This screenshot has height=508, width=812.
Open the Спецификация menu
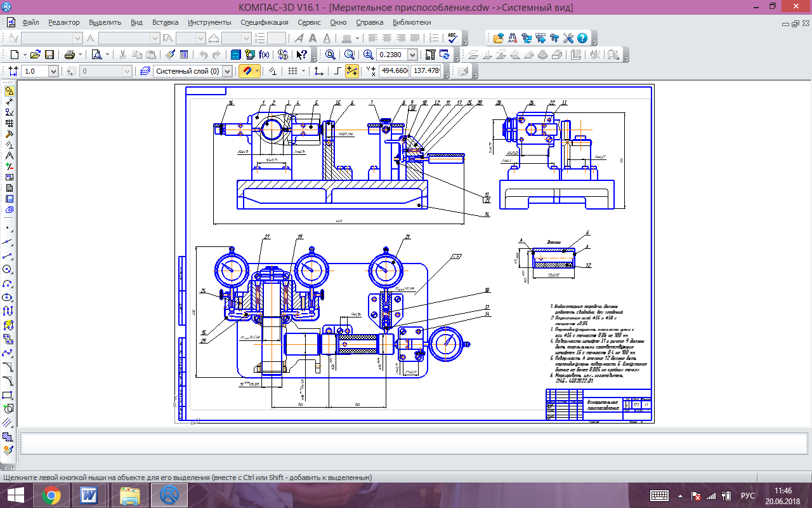pyautogui.click(x=264, y=22)
